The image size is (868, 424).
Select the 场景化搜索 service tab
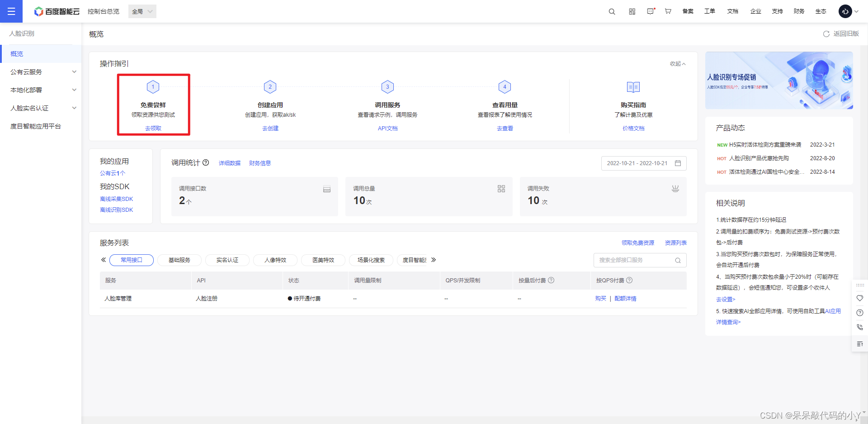[x=371, y=260]
